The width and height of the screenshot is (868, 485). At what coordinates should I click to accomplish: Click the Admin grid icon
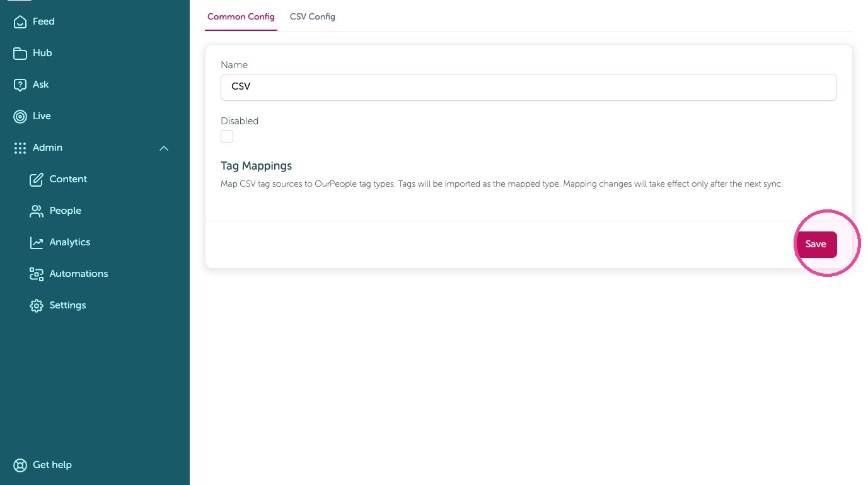pyautogui.click(x=20, y=148)
